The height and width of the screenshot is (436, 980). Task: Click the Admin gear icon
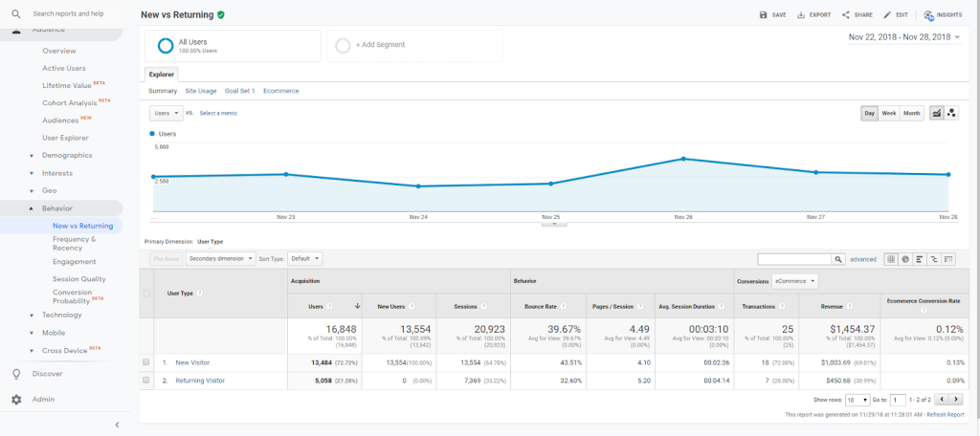16,400
